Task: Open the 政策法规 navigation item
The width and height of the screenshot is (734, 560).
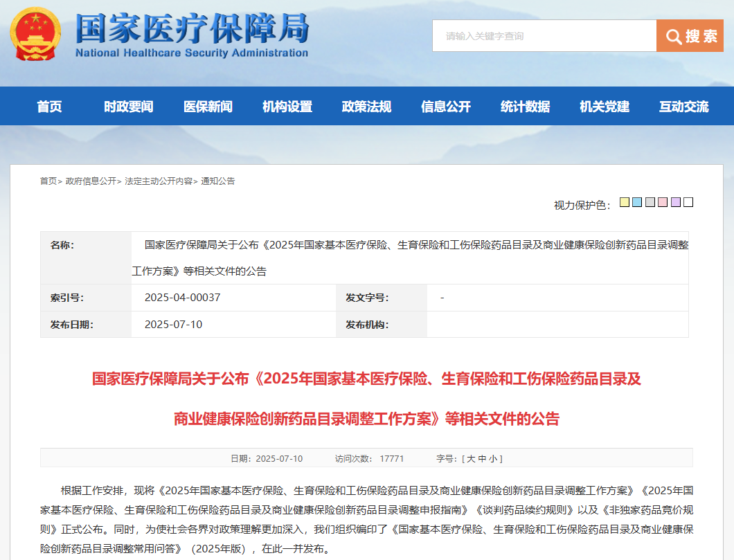Action: 366,107
